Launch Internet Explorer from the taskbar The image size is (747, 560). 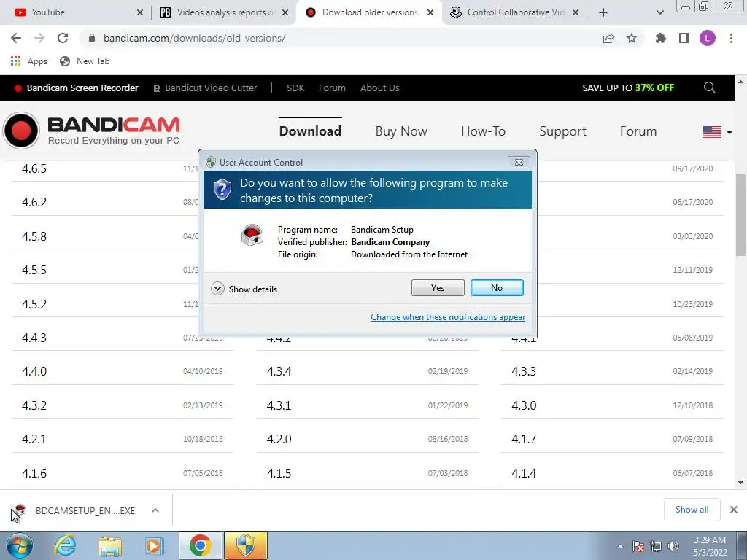tap(65, 545)
